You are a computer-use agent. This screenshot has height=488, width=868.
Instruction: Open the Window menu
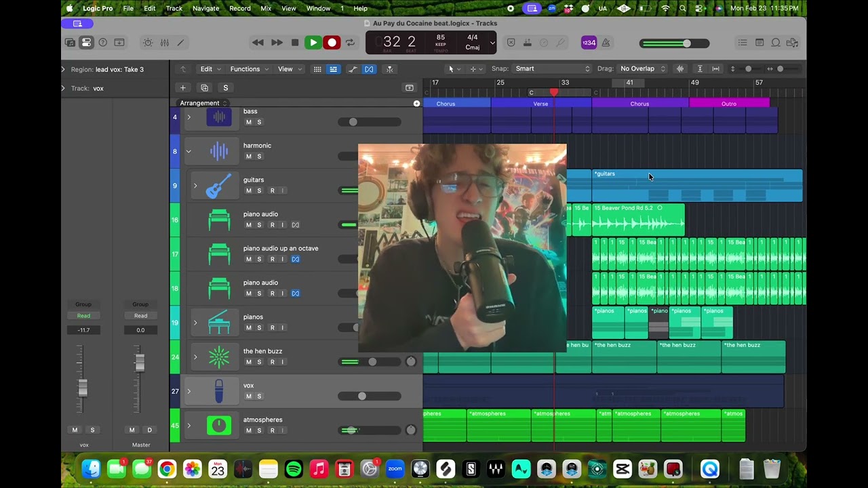coord(319,8)
